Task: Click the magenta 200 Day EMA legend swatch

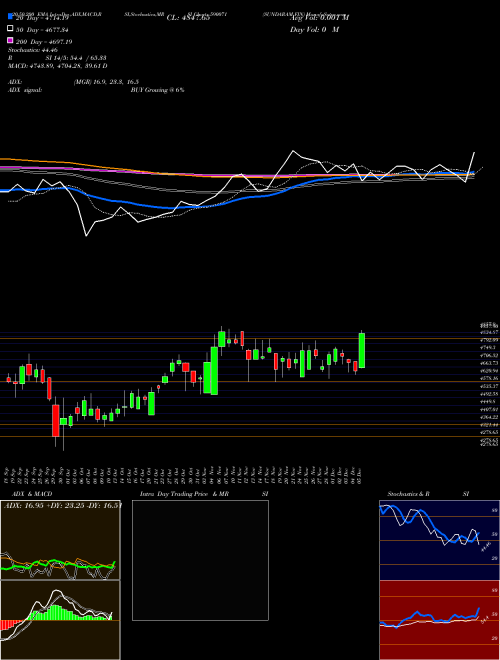Action: [10, 40]
